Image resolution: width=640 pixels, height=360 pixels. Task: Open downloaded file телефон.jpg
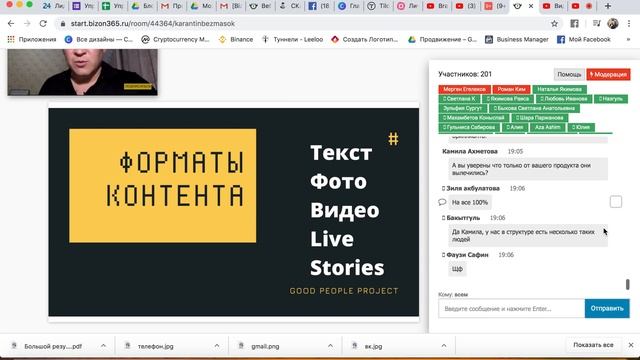pos(156,346)
